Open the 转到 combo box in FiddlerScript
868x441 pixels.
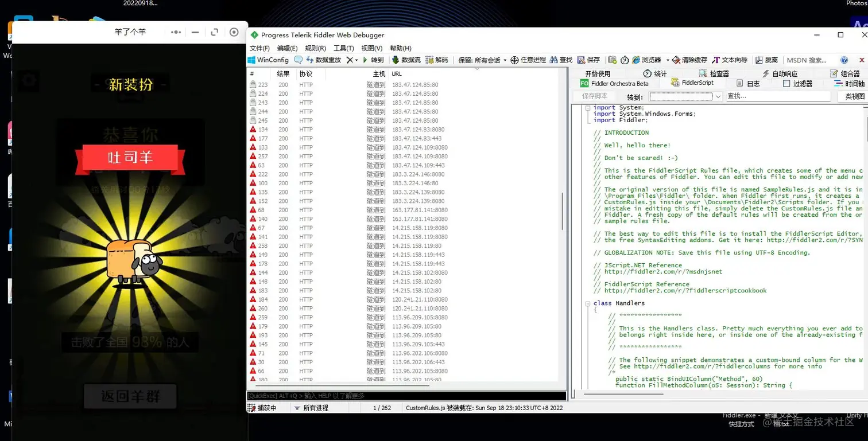[x=685, y=96]
